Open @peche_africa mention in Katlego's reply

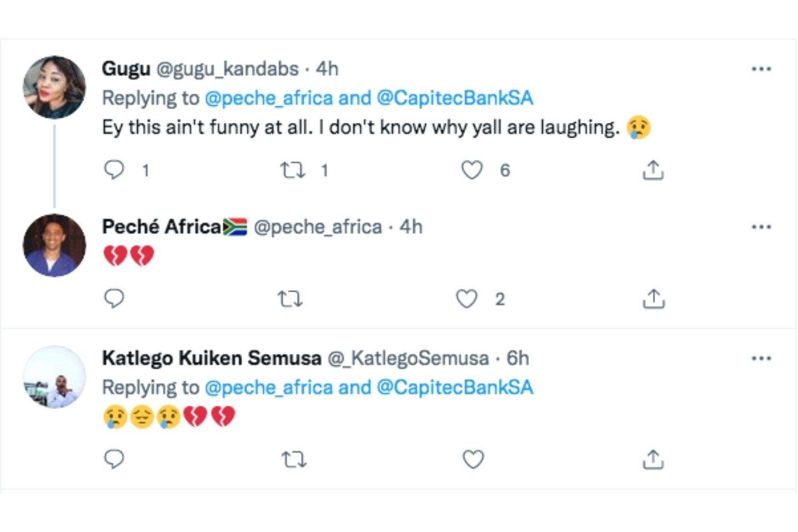click(x=269, y=387)
